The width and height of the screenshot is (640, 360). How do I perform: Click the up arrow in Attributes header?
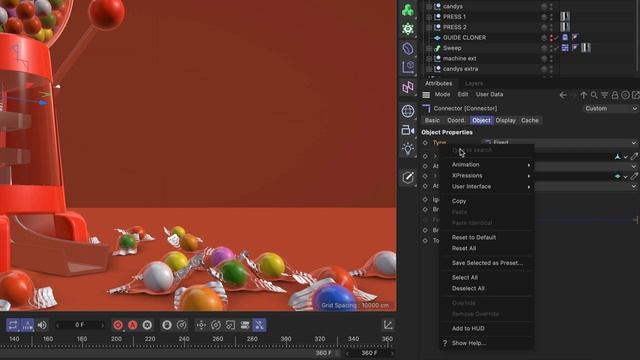pos(584,95)
